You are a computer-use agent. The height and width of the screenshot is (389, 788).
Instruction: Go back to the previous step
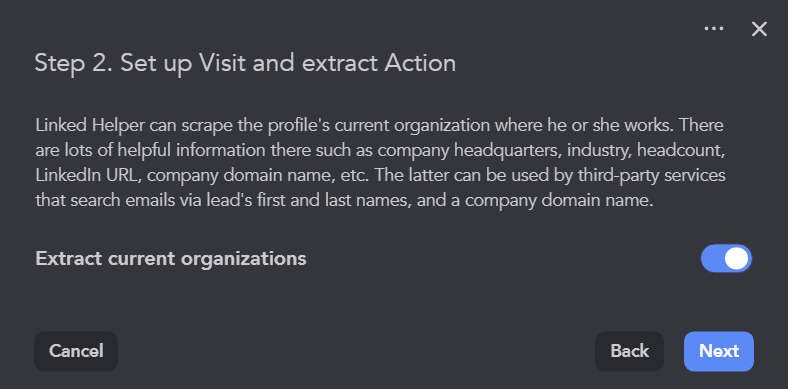pyautogui.click(x=629, y=351)
